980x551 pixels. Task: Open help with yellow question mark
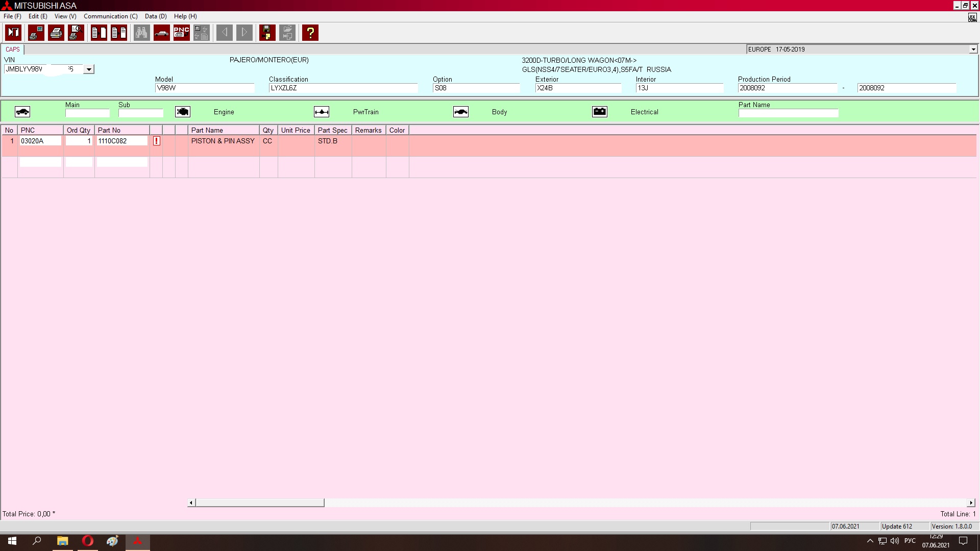point(310,33)
